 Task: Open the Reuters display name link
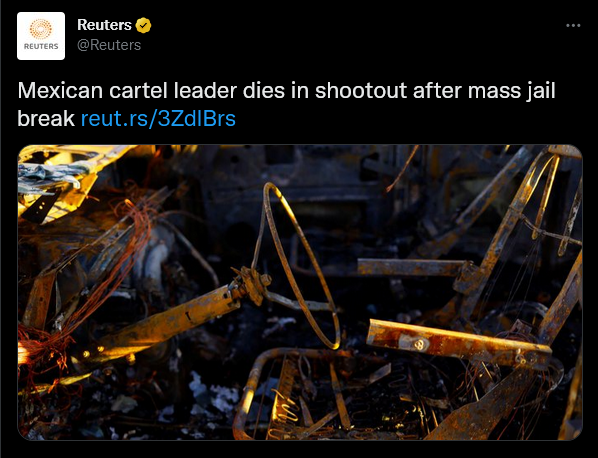coord(104,25)
